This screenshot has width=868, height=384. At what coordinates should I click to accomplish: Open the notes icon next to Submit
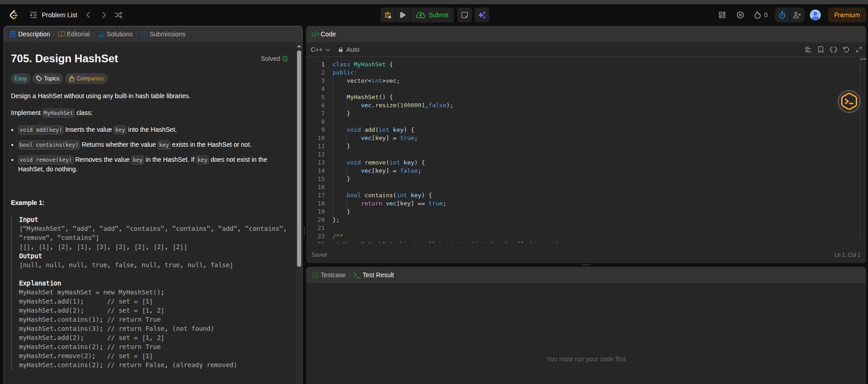[464, 15]
